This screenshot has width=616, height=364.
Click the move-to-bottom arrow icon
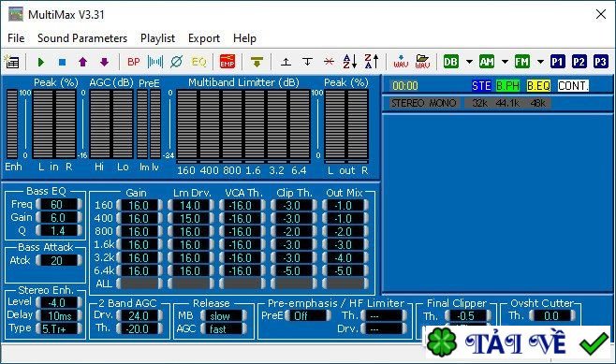coord(307,62)
